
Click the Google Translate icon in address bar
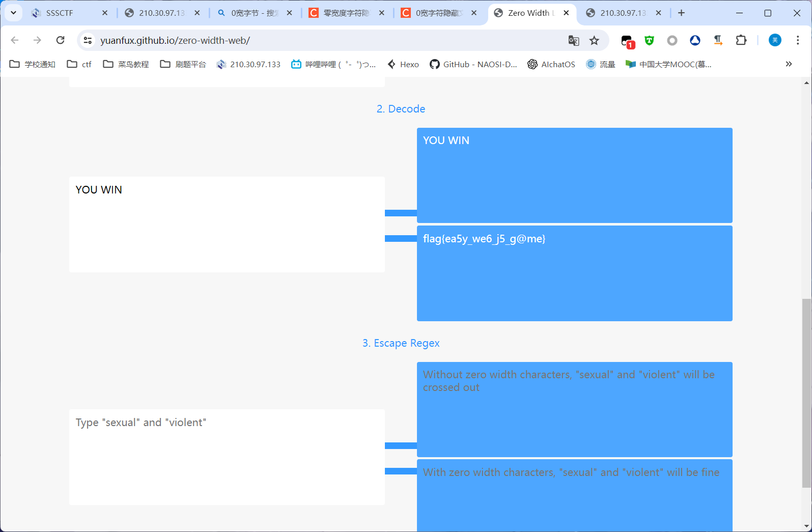coord(574,41)
